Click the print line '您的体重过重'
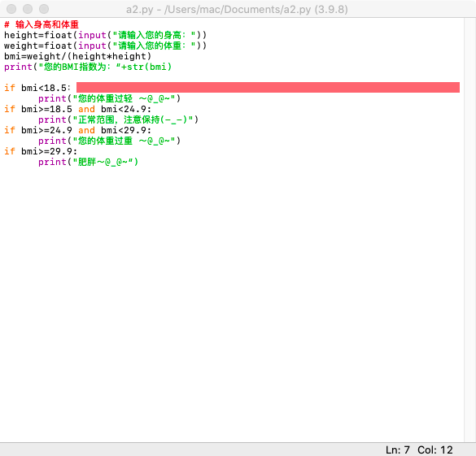The width and height of the screenshot is (476, 456). tap(109, 141)
